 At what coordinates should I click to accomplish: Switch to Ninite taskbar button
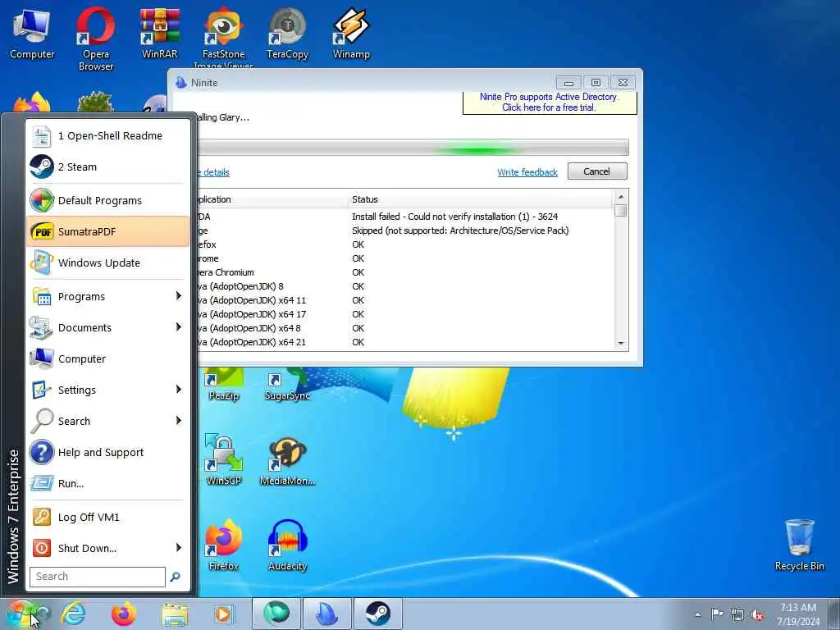326,614
